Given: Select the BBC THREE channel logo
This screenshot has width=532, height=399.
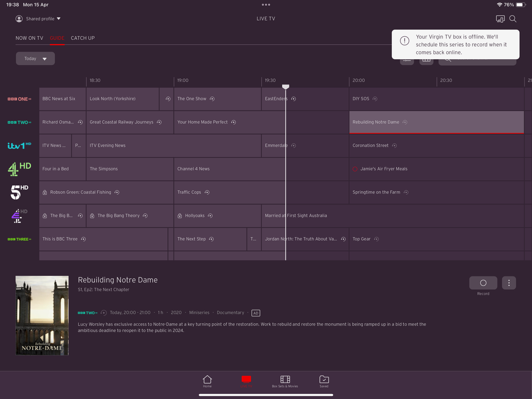Looking at the screenshot, I should pos(19,239).
